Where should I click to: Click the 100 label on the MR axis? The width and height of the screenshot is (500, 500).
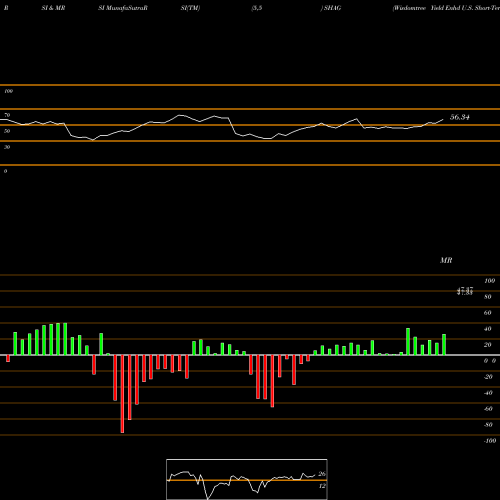(x=489, y=281)
